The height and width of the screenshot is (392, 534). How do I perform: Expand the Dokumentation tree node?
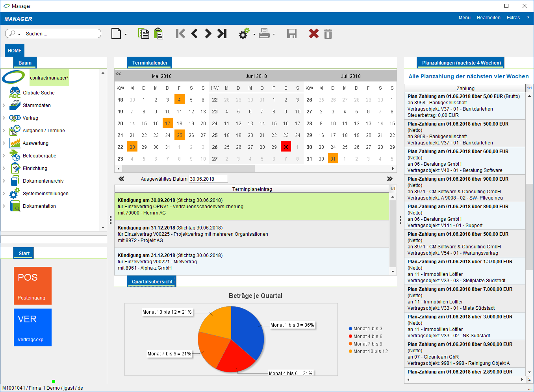[x=4, y=206]
